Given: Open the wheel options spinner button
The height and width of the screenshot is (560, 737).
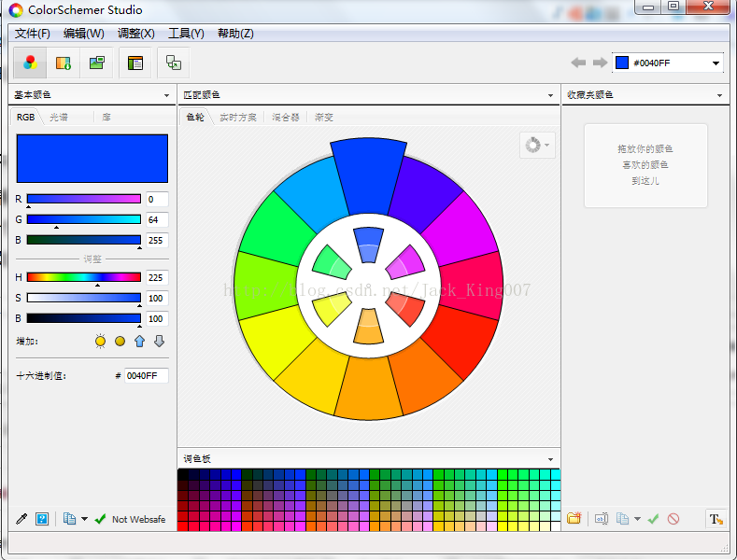Looking at the screenshot, I should point(537,145).
